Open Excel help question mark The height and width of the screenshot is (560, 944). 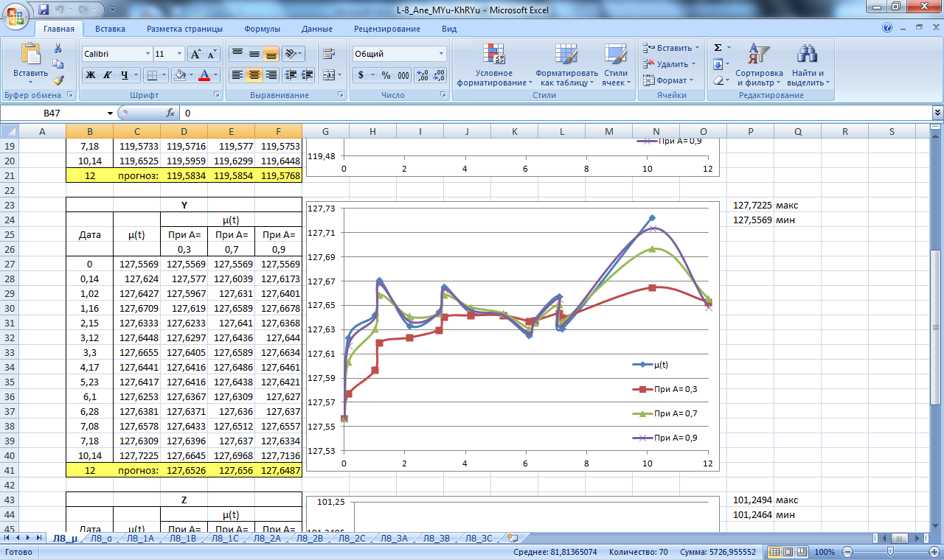[x=887, y=28]
